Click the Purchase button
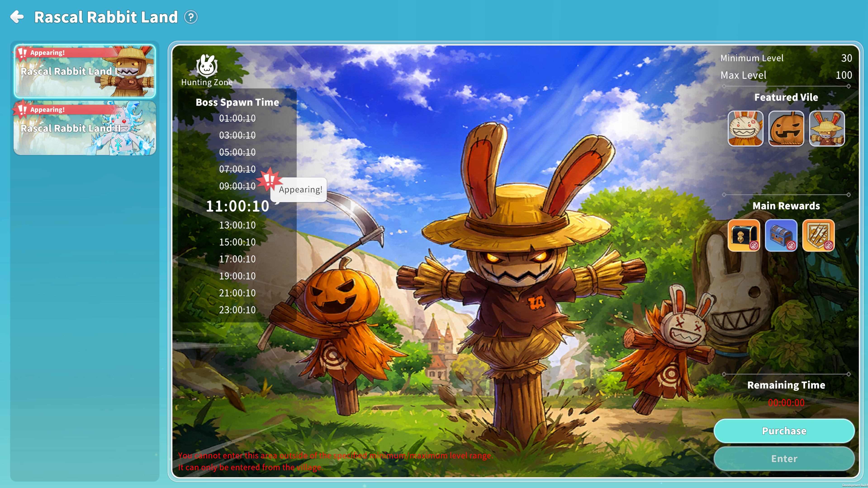The width and height of the screenshot is (868, 488). click(x=784, y=431)
